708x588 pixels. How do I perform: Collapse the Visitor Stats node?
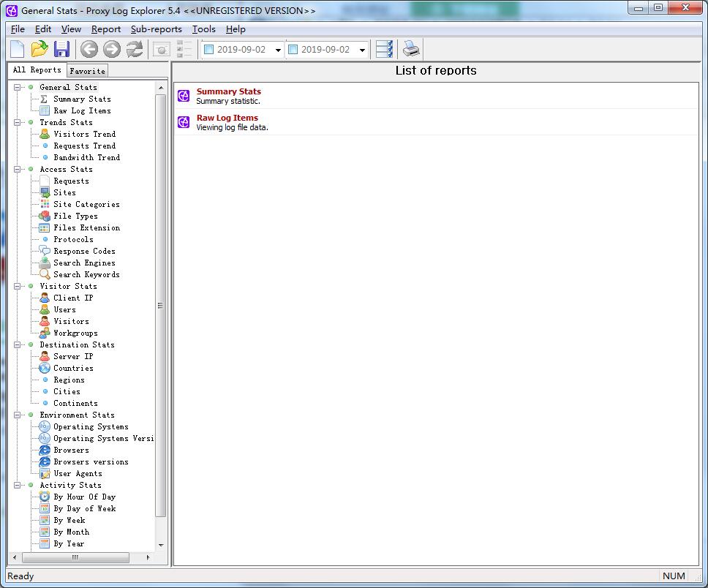(17, 287)
